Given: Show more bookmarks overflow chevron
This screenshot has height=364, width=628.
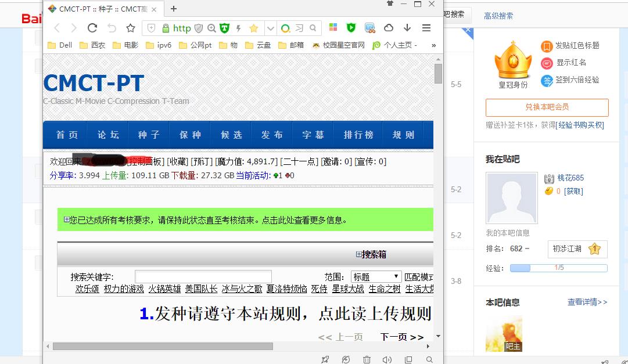Looking at the screenshot, I should pyautogui.click(x=434, y=45).
